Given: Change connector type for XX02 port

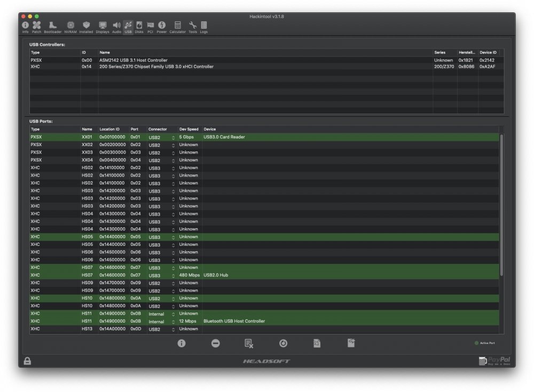Looking at the screenshot, I should pyautogui.click(x=162, y=145).
